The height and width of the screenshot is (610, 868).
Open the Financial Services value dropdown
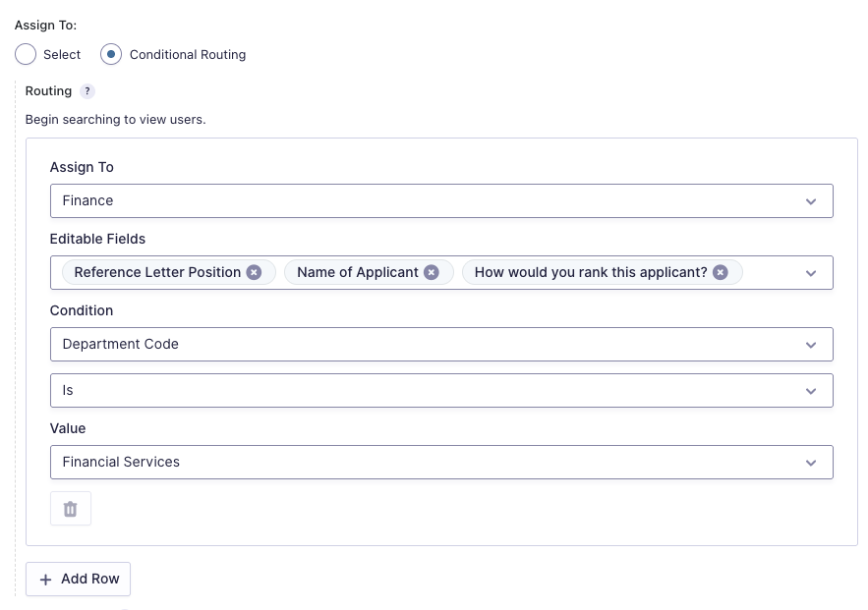tap(440, 462)
